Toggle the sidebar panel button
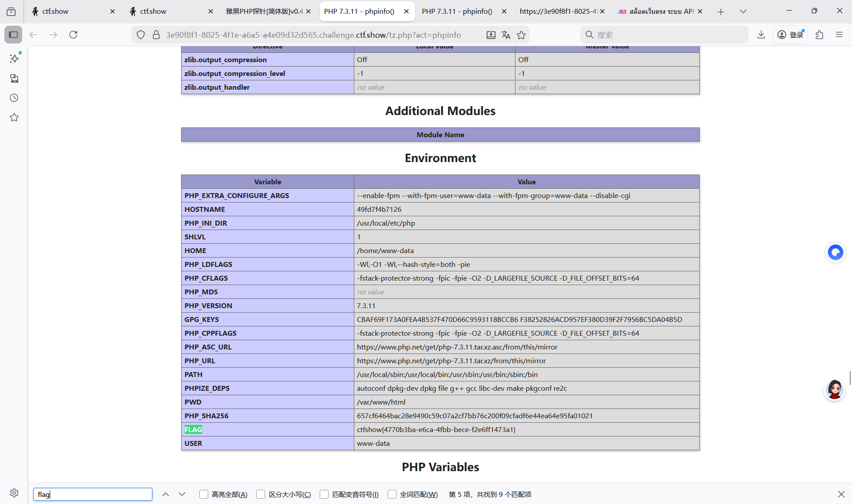852x504 pixels. click(13, 35)
